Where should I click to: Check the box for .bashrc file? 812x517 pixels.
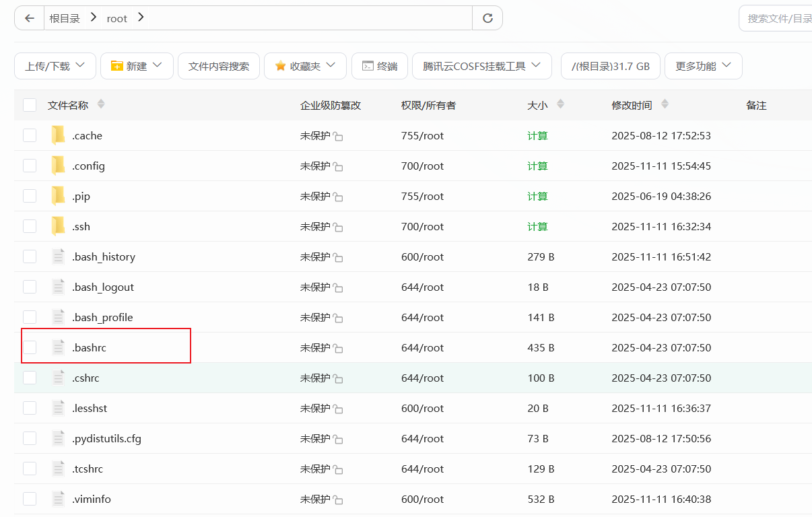[x=30, y=347]
